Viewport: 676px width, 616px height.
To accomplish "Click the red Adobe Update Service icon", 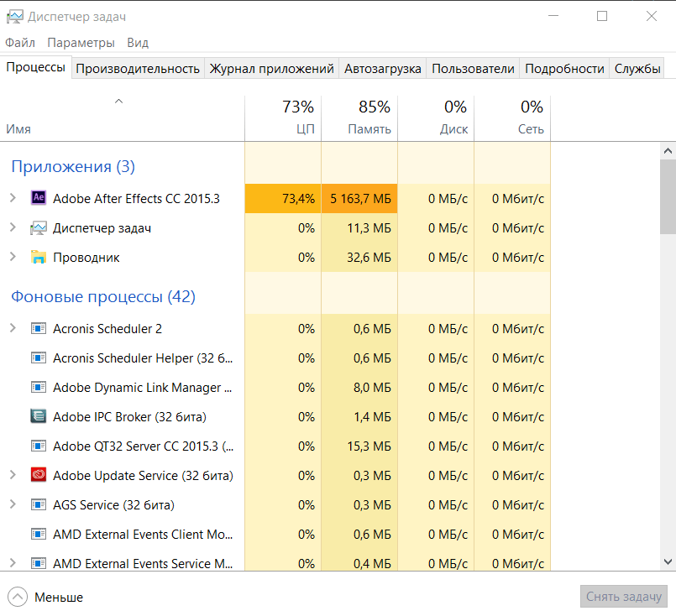I will [x=39, y=475].
